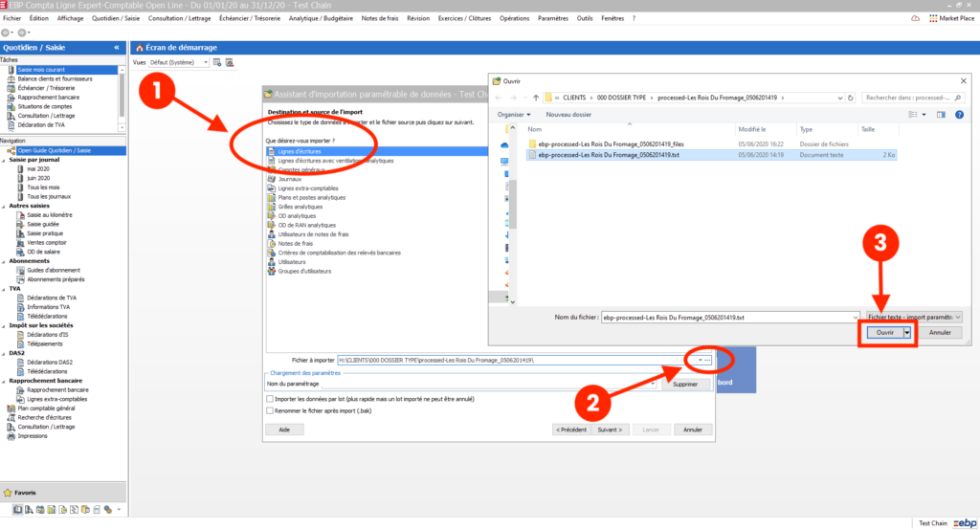Click the forward navigation arrow in top toolbar

coord(22,33)
